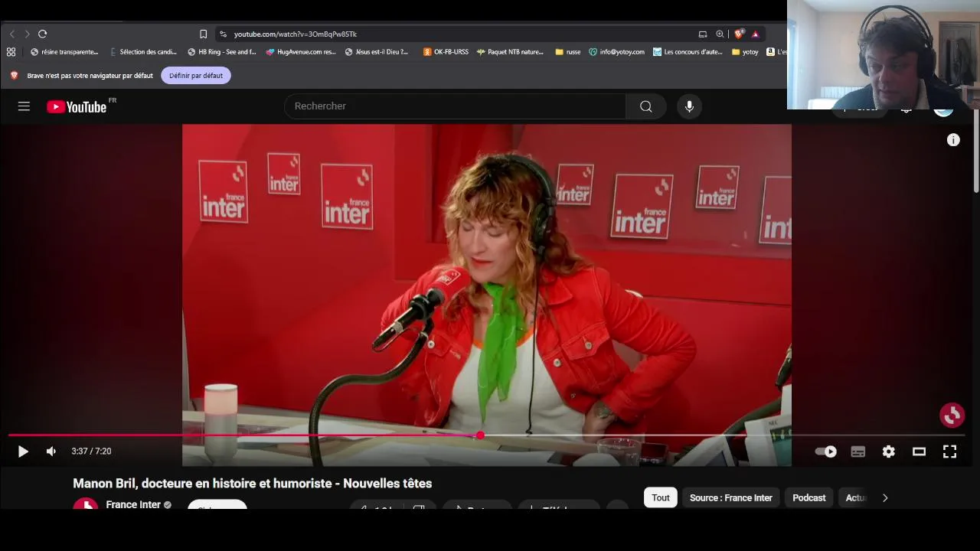Screen dimensions: 980x551
Task: Open the 'Paquet NTB nature...' bookmark
Action: 510,52
